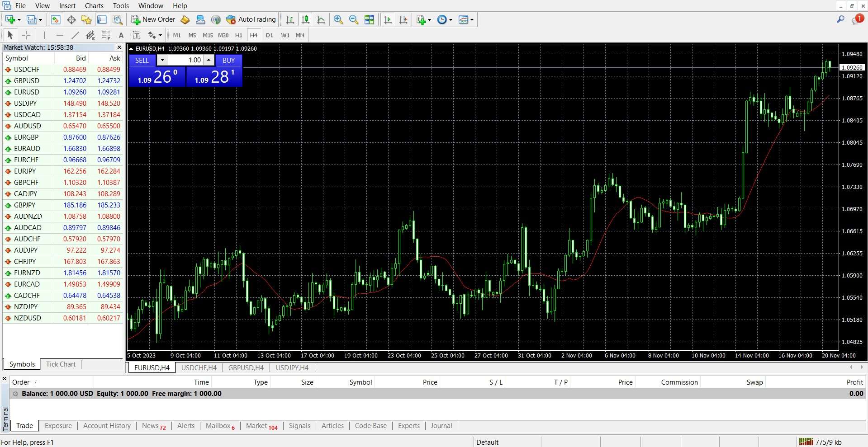This screenshot has height=447, width=868.
Task: Click the Indicators list icon
Action: [421, 19]
